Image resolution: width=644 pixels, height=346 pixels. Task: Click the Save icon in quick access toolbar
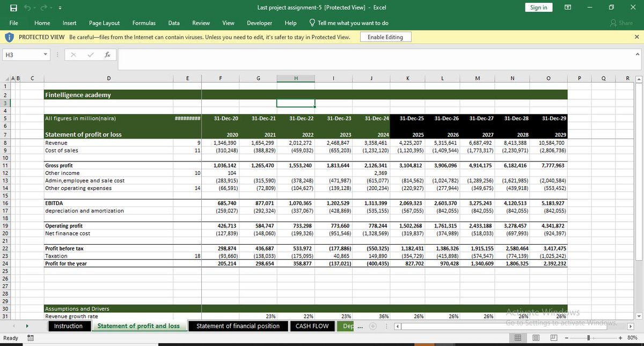pos(13,8)
